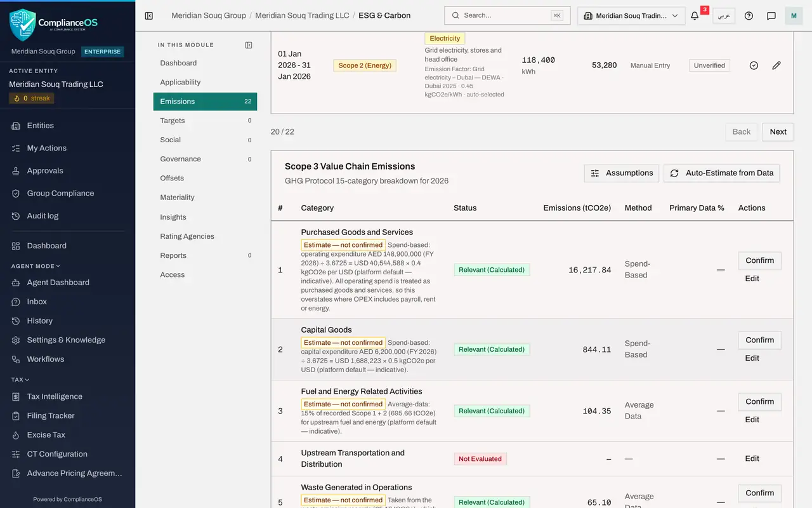This screenshot has width=812, height=508.
Task: Focus the Search input field
Action: click(507, 16)
